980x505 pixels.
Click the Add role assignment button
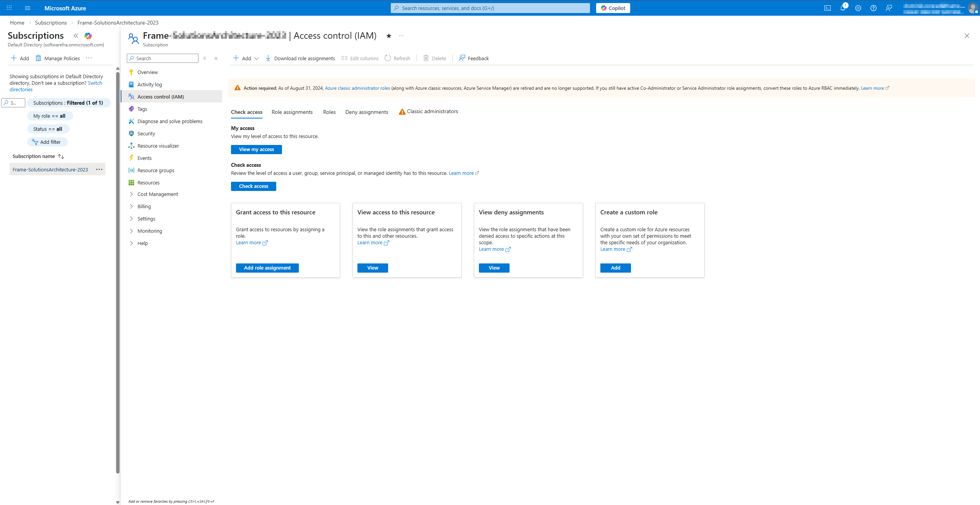(x=267, y=268)
